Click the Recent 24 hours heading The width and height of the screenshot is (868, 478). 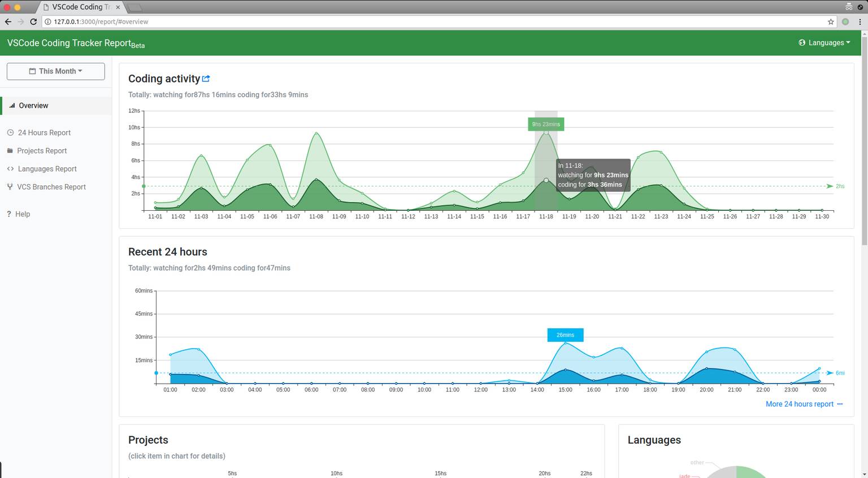tap(168, 252)
